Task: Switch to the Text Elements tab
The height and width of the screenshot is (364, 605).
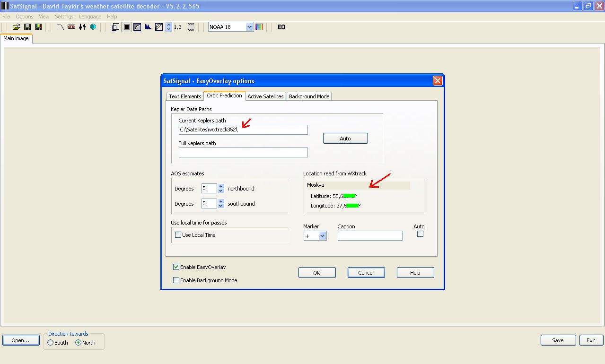Action: pos(185,96)
